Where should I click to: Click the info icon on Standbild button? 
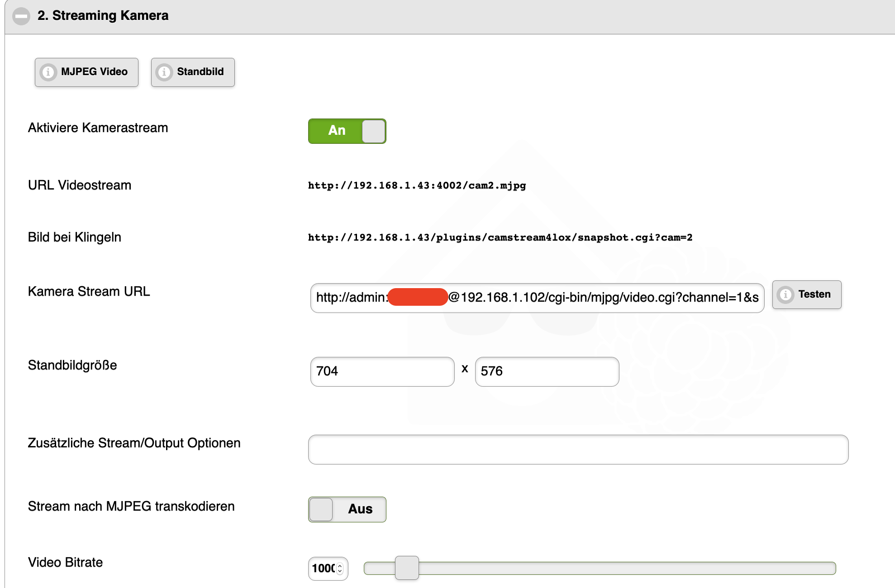[164, 72]
